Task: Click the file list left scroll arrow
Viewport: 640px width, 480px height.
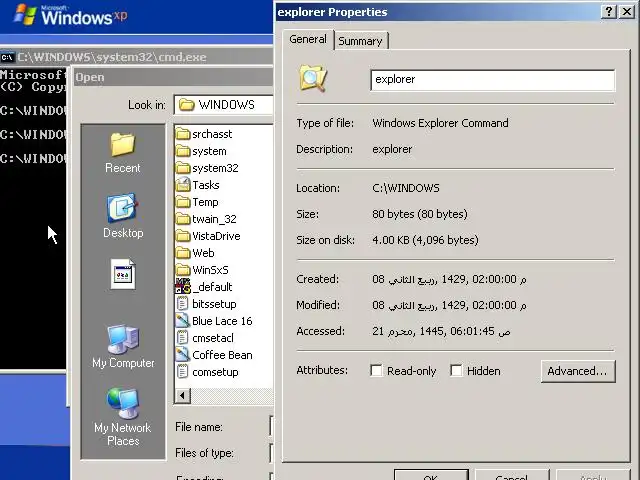Action: [182, 395]
